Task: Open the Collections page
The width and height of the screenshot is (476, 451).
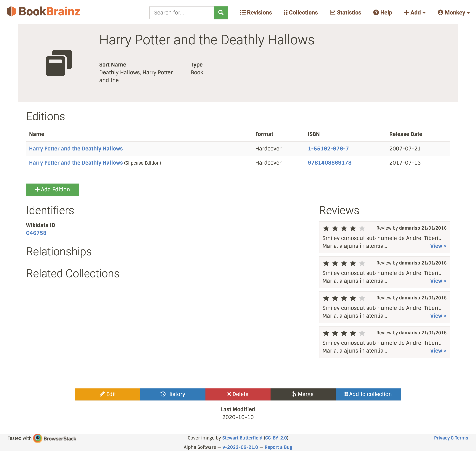Action: pos(301,12)
